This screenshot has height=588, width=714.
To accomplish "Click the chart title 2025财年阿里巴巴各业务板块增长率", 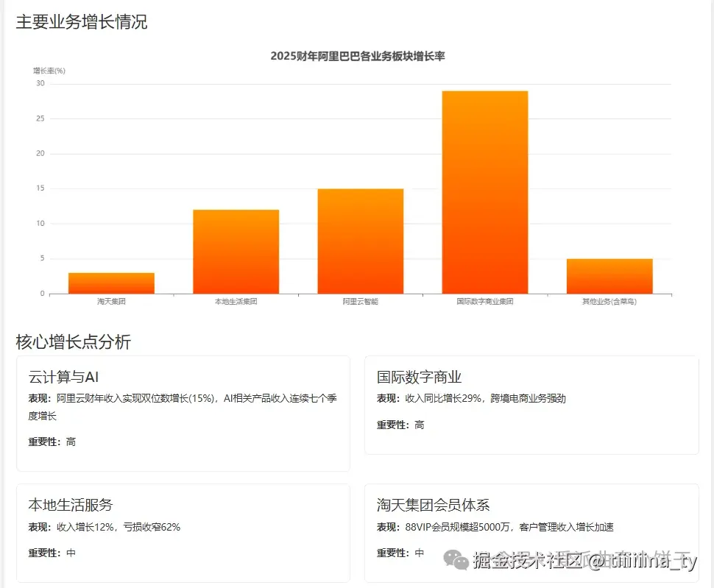I will (361, 55).
